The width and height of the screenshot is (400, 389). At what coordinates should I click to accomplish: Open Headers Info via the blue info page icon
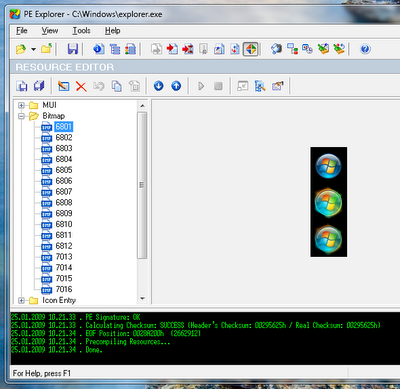click(99, 49)
